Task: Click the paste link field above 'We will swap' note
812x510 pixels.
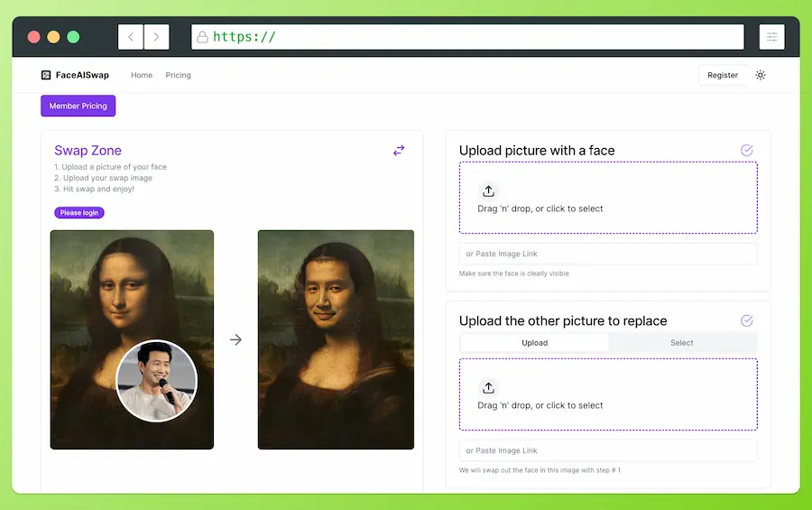Action: point(608,450)
